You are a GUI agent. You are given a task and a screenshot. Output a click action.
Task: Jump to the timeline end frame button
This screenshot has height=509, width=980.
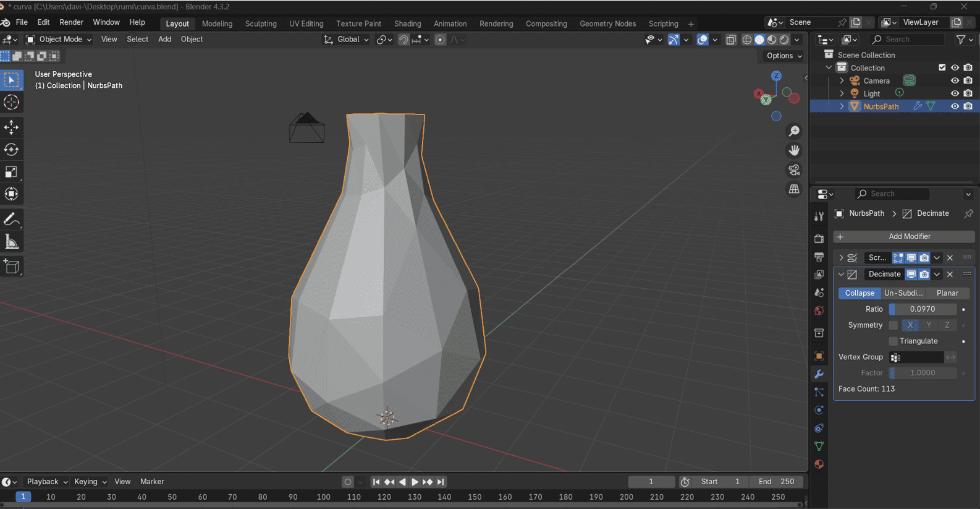click(x=441, y=482)
